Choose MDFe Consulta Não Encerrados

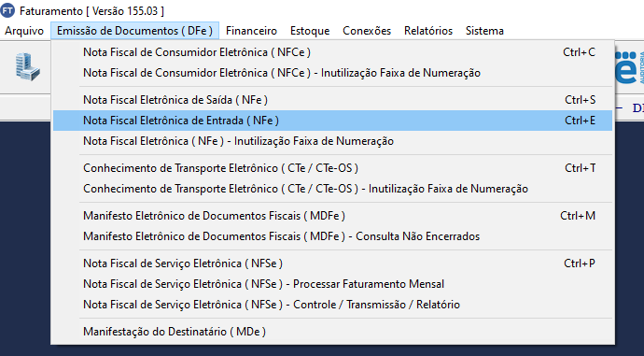332,236
